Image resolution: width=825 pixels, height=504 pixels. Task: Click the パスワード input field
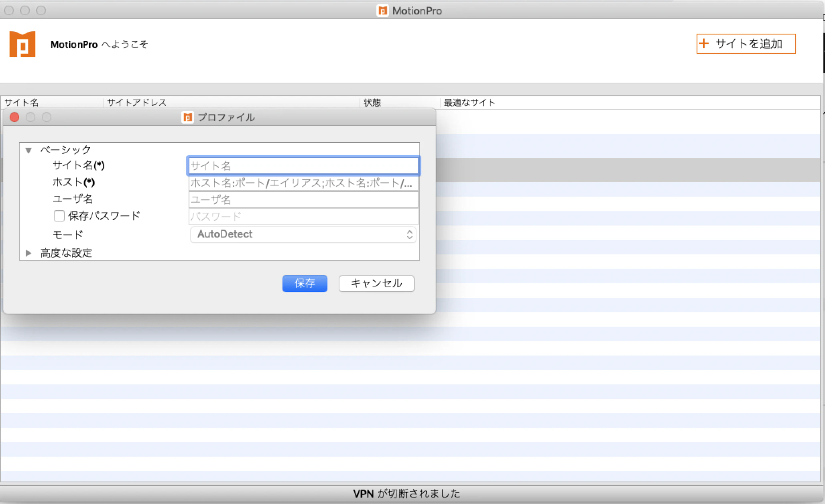[x=303, y=216]
